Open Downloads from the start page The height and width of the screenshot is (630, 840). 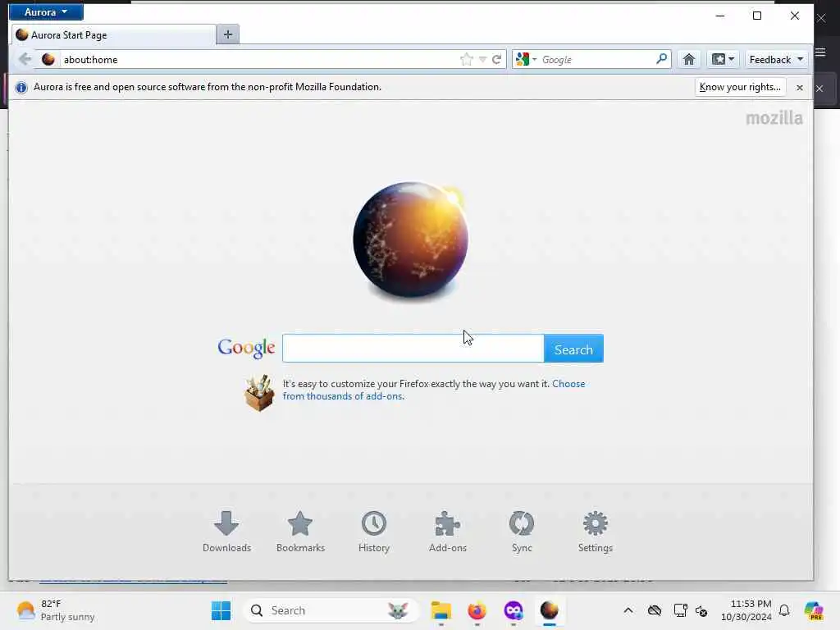coord(226,532)
